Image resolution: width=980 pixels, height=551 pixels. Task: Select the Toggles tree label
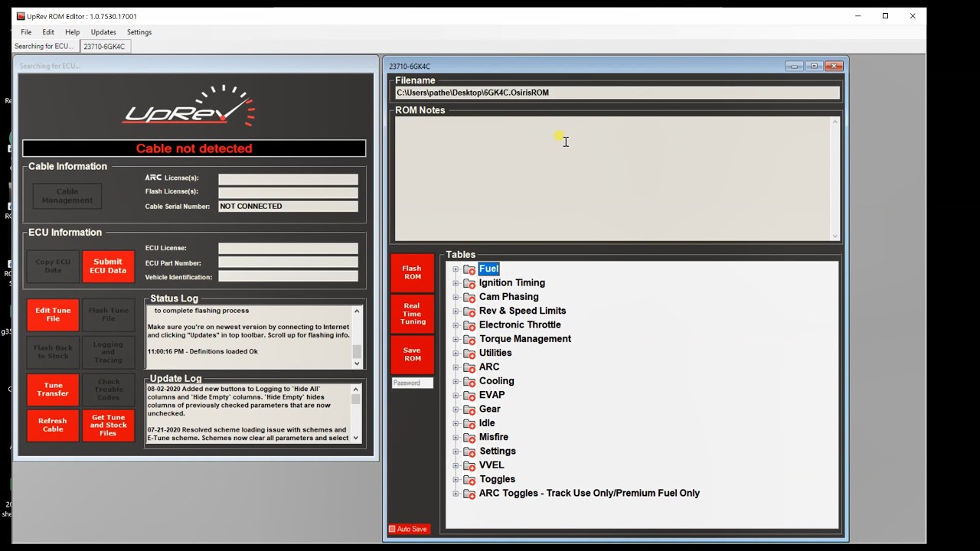pos(498,479)
